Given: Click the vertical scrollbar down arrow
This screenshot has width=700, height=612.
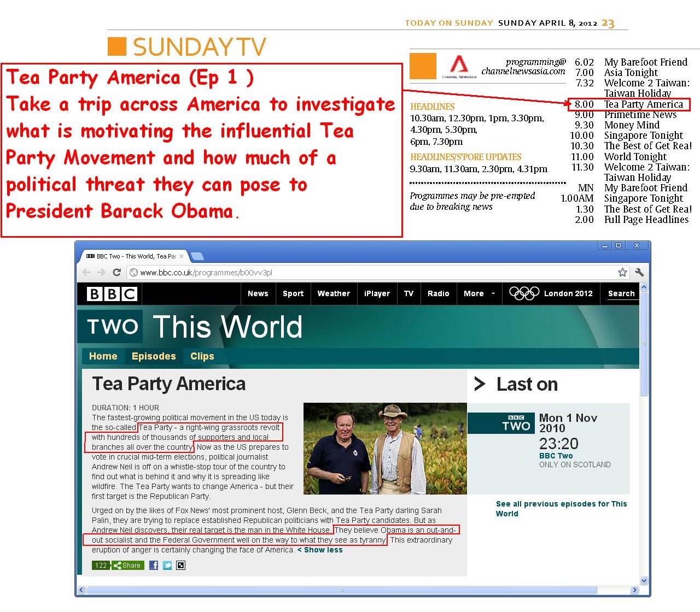Looking at the screenshot, I should 644,580.
